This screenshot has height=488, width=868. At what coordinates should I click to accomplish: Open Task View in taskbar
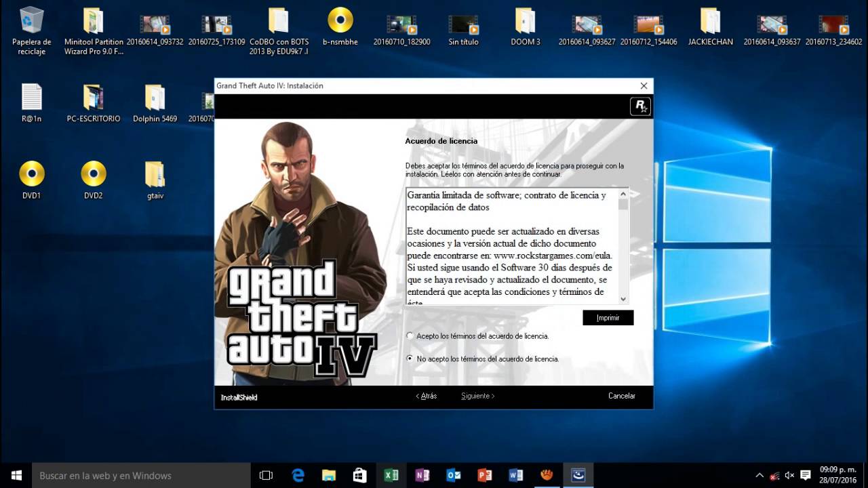point(267,475)
